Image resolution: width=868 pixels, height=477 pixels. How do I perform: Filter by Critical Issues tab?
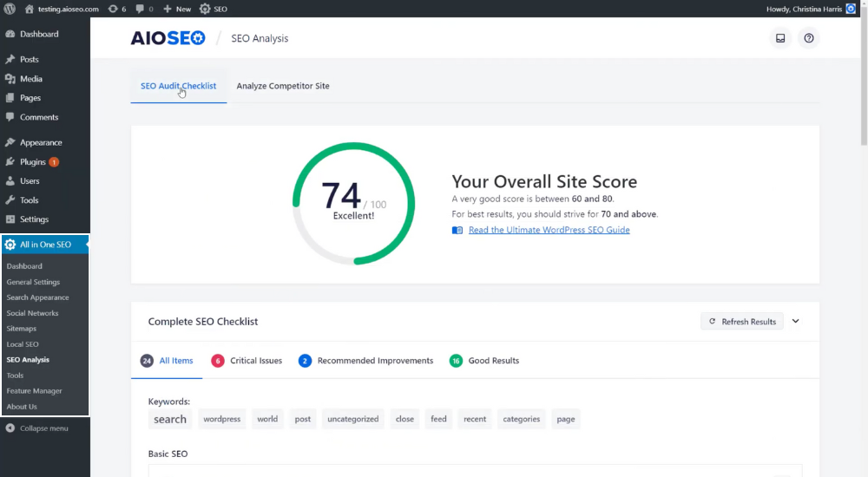click(x=247, y=361)
